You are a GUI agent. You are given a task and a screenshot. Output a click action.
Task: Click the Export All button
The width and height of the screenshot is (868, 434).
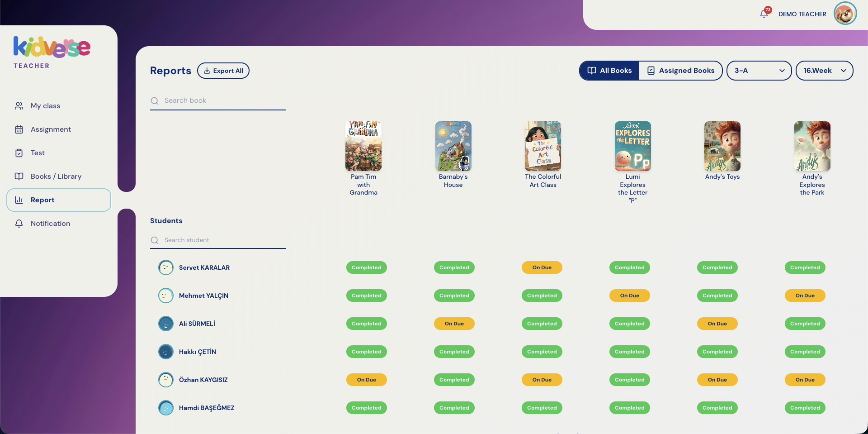click(x=223, y=71)
